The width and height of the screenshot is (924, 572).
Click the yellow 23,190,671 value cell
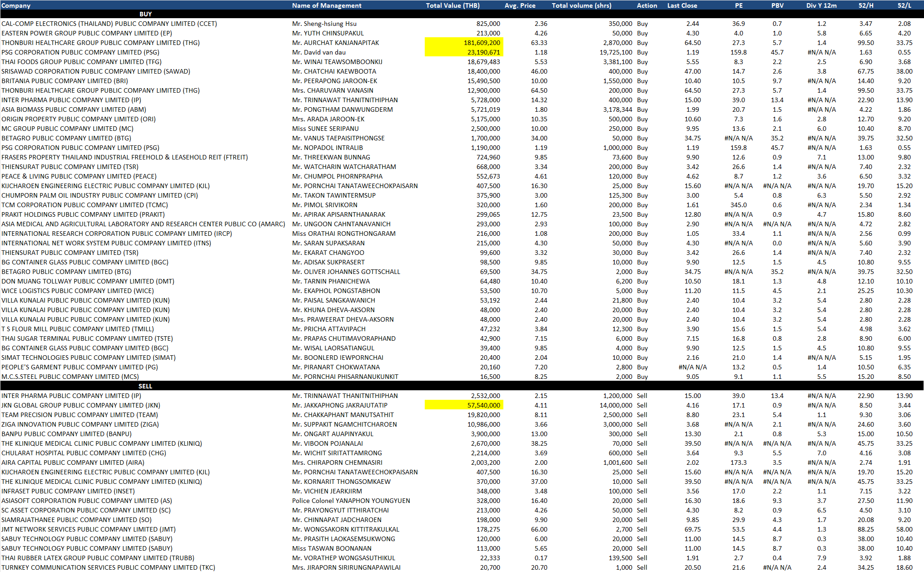[464, 52]
